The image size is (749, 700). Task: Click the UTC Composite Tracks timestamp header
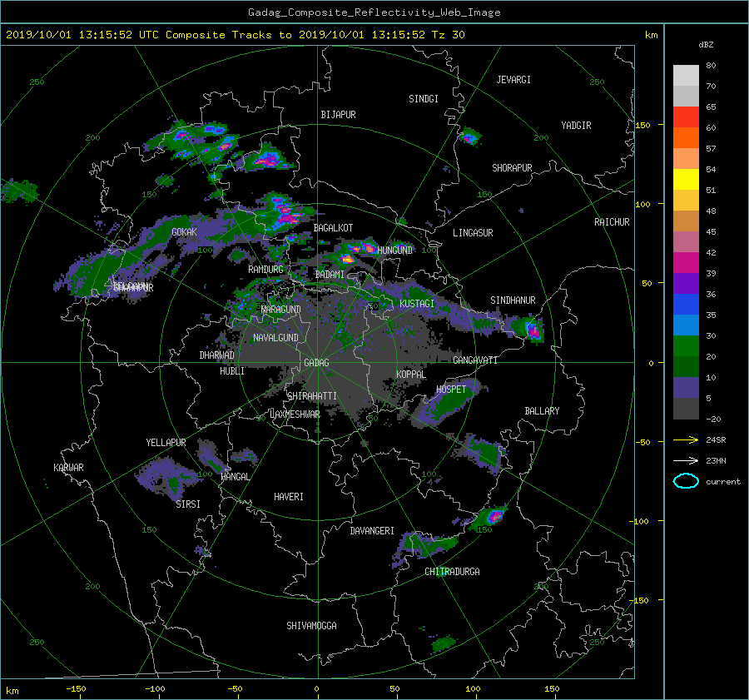point(235,35)
